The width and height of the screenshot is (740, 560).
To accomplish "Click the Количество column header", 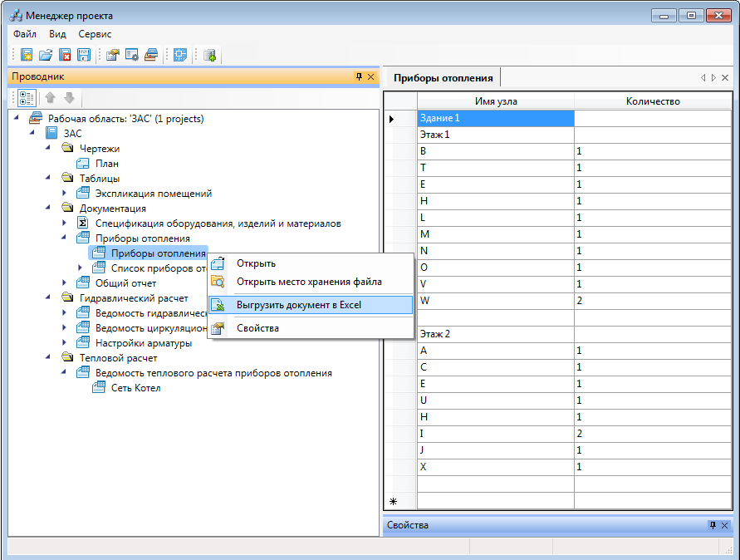I will pos(653,101).
